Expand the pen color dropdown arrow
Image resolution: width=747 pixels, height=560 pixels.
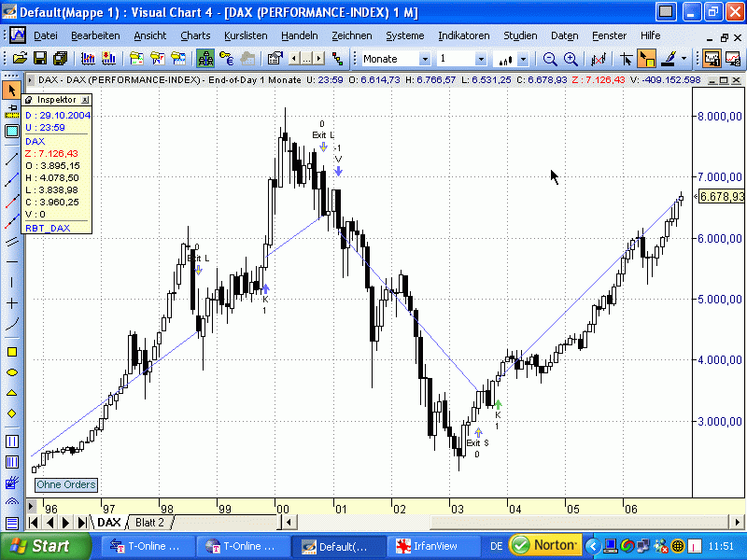(x=684, y=59)
